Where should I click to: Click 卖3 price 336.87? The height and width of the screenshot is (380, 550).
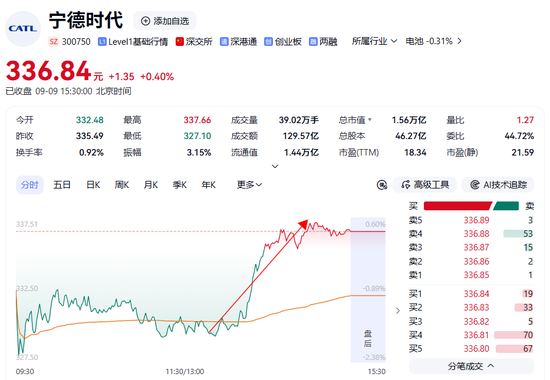coord(476,248)
